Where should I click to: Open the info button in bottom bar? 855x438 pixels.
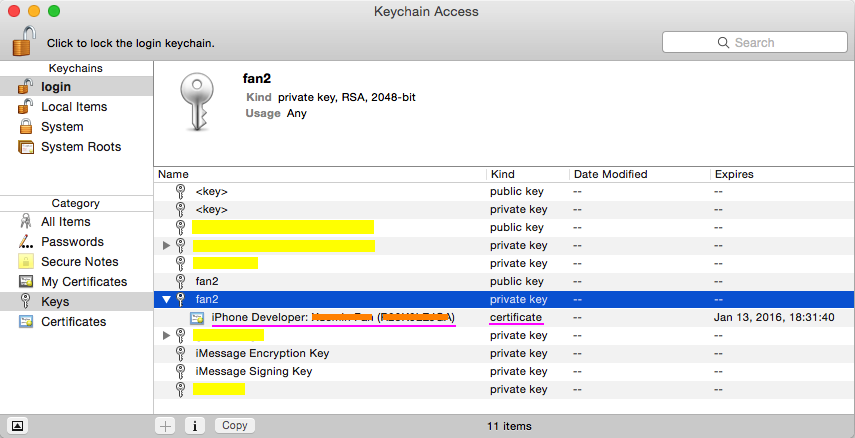(x=195, y=426)
